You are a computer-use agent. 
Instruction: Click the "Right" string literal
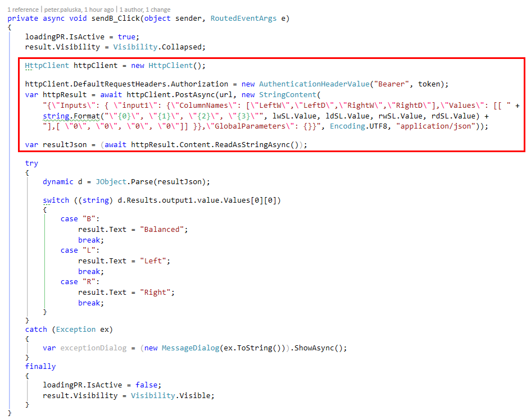coord(155,292)
